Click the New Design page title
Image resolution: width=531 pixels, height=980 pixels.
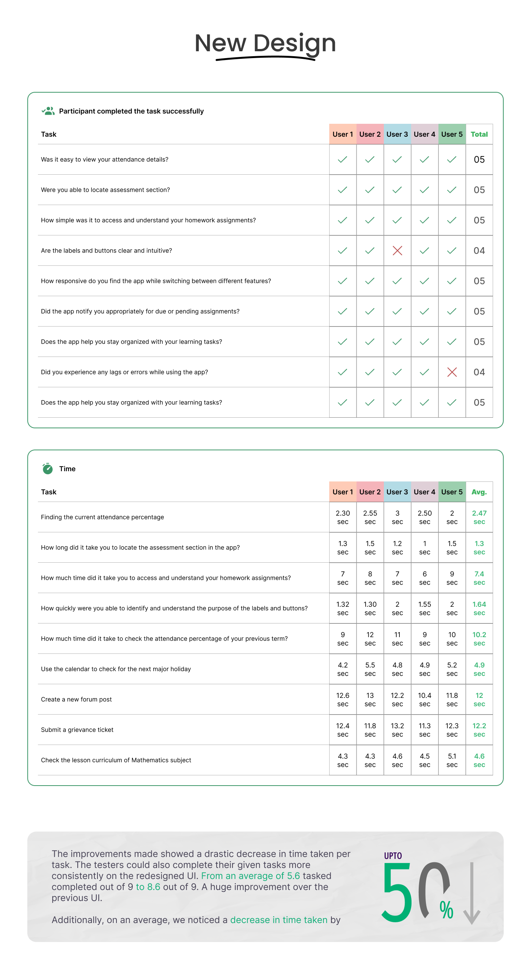265,44
